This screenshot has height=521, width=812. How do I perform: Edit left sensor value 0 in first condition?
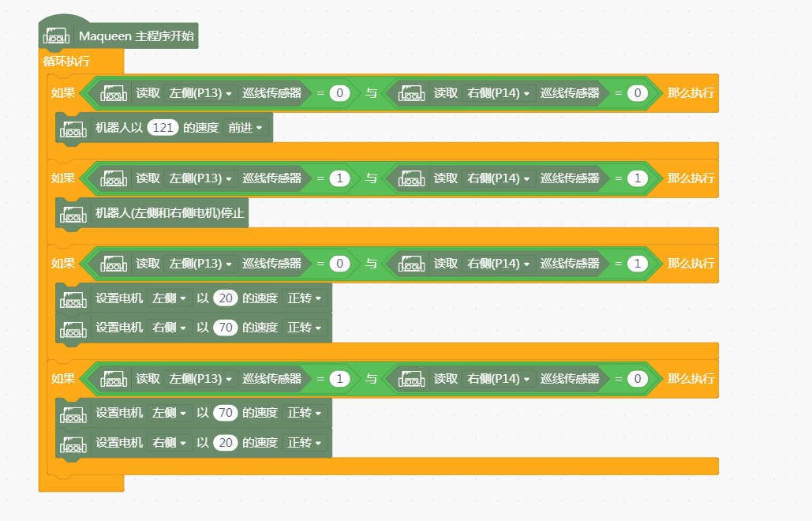339,93
